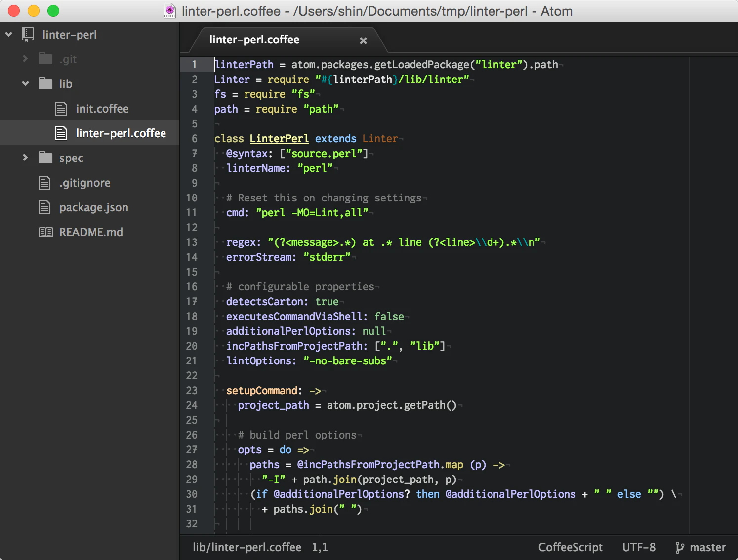Click the git branch icon in status bar
Screen dimensions: 738x560
pos(680,548)
